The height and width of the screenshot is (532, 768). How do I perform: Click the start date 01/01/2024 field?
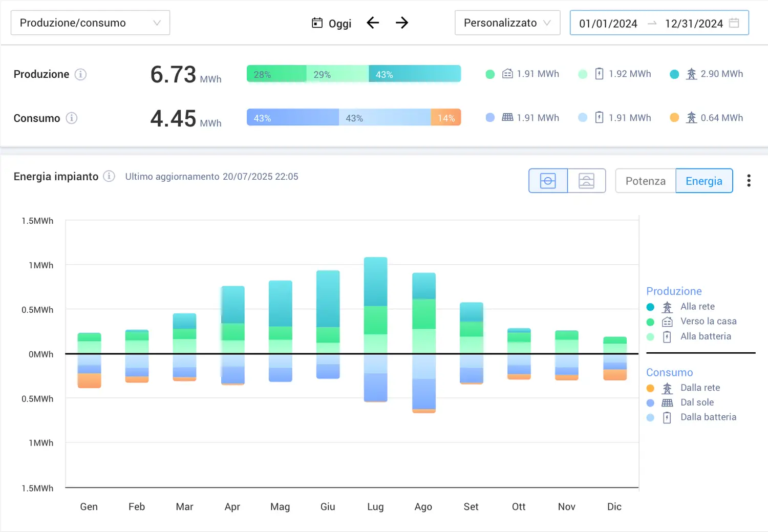(608, 24)
